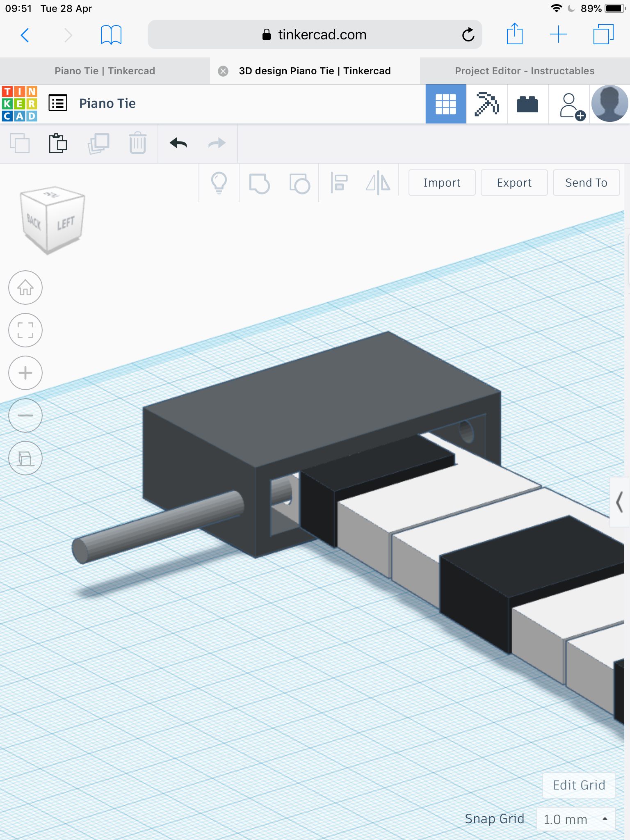Click the Import button

pos(442,183)
